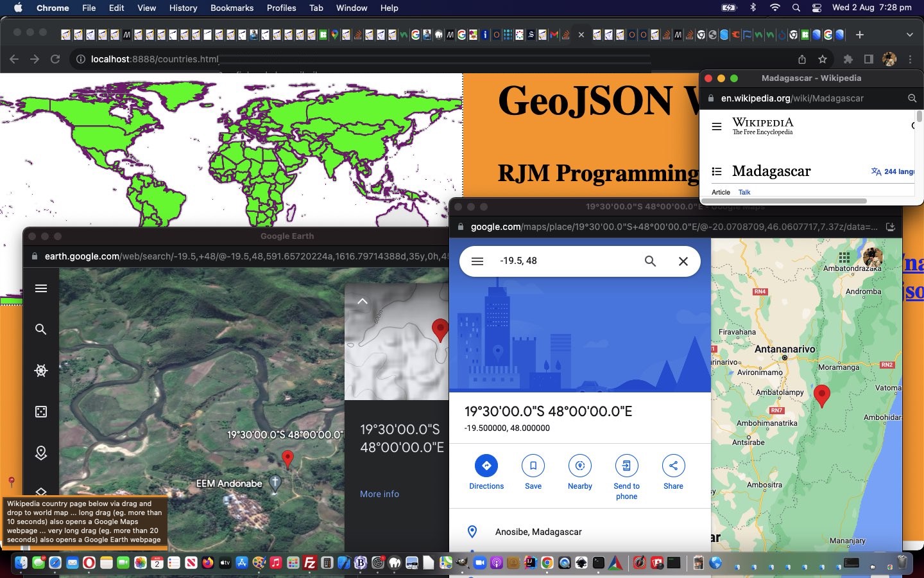This screenshot has width=924, height=578.
Task: Open the Google Maps hamburger menu
Action: pyautogui.click(x=477, y=261)
